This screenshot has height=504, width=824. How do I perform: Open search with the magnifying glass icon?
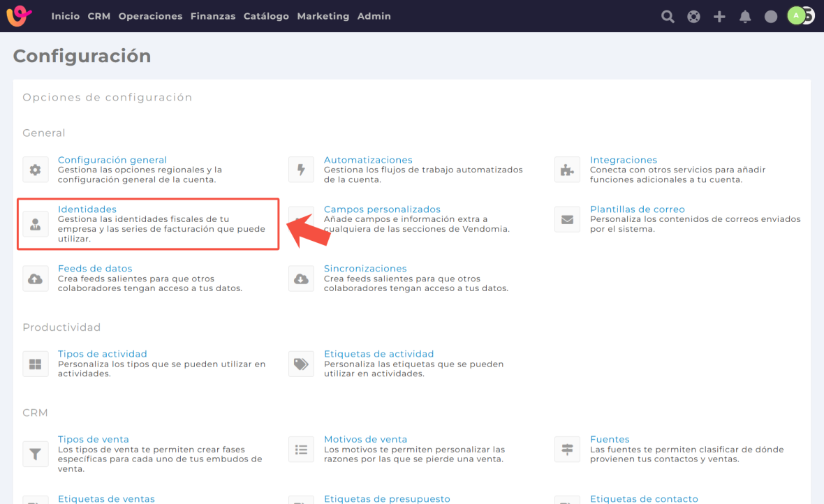(668, 16)
